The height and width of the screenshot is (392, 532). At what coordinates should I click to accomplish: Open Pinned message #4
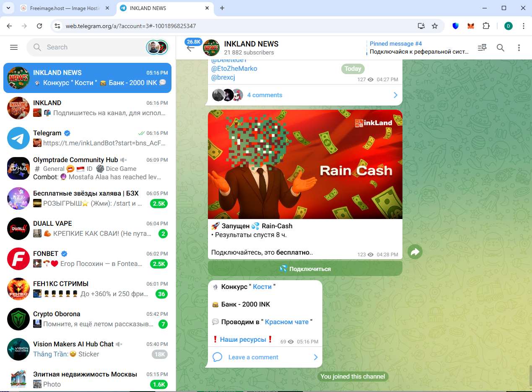[x=418, y=48]
